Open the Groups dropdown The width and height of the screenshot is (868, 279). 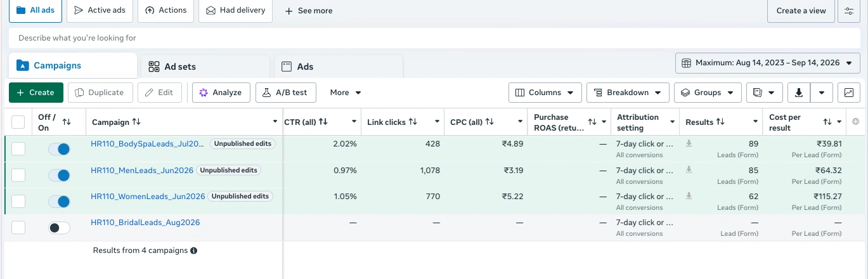[708, 93]
